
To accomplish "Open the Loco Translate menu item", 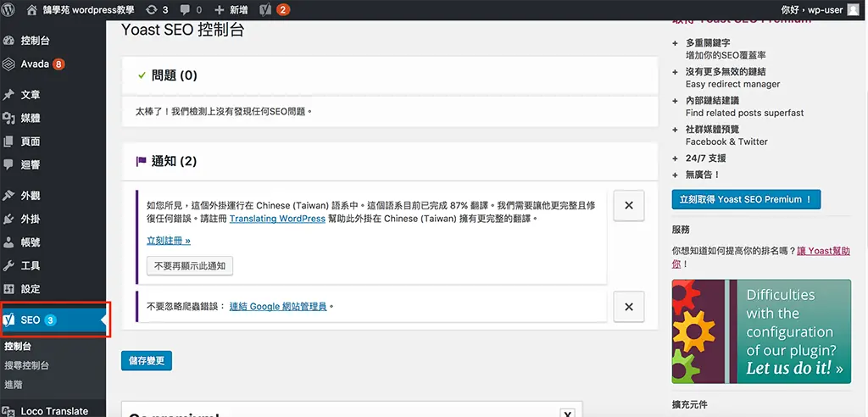I will tap(53, 411).
